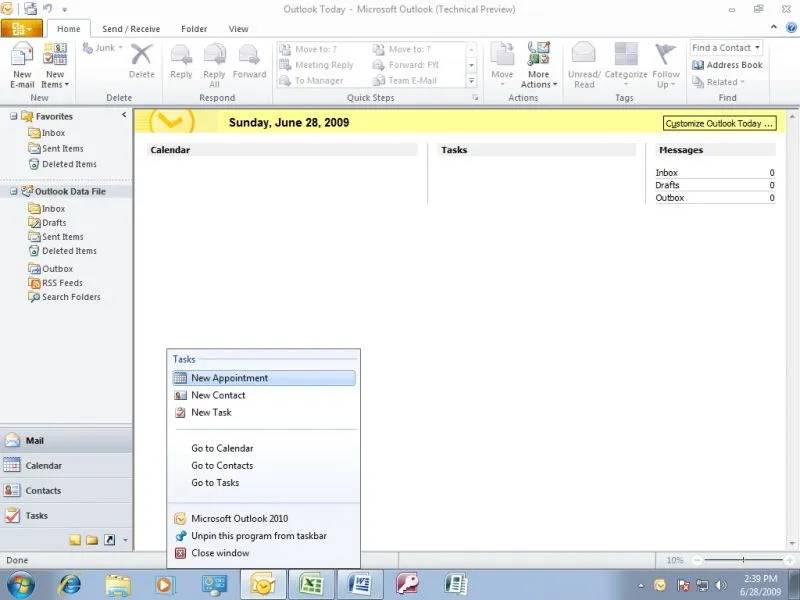The height and width of the screenshot is (600, 800).
Task: Select Unpin this program from taskbar
Action: point(258,536)
